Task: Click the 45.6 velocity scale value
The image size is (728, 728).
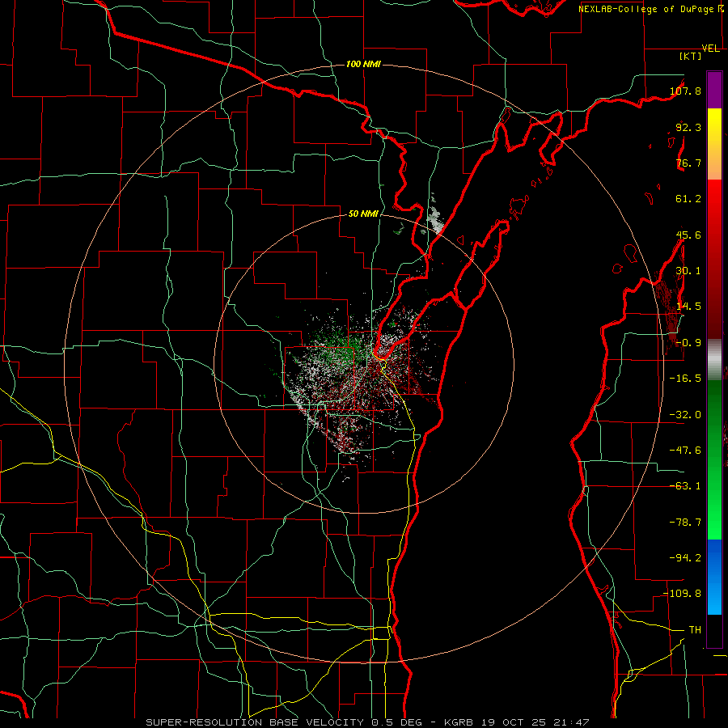Action: tap(688, 235)
